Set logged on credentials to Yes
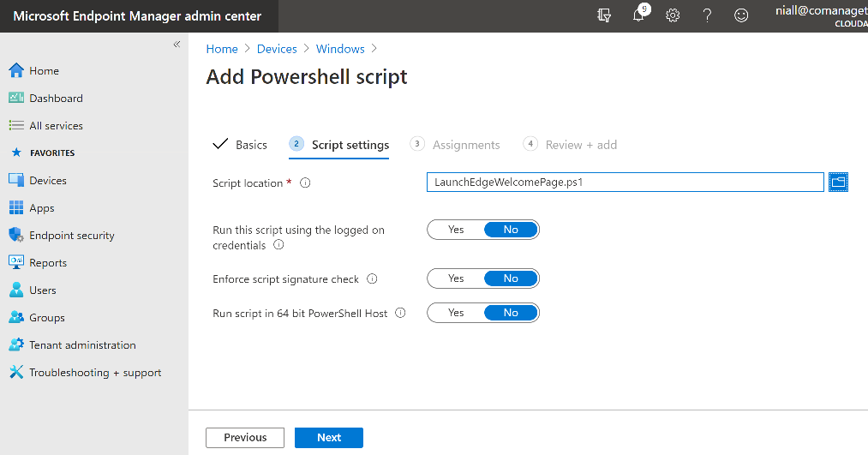868x455 pixels. pyautogui.click(x=456, y=230)
